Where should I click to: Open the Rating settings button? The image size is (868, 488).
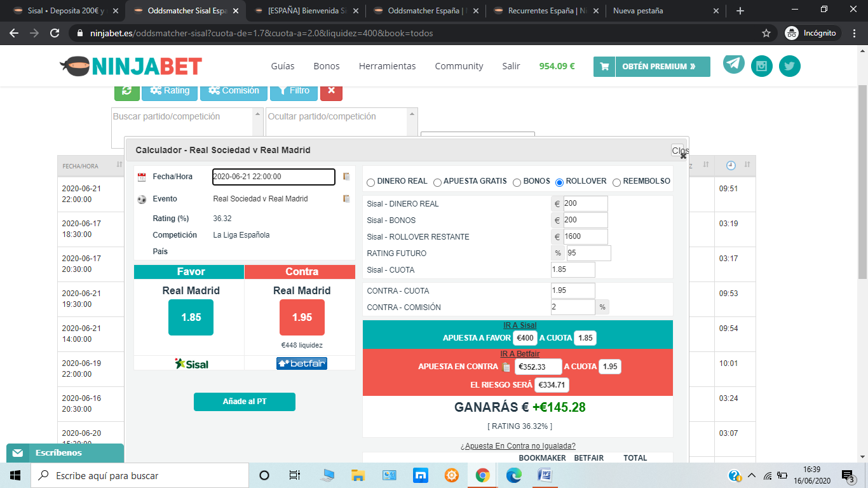pos(170,91)
